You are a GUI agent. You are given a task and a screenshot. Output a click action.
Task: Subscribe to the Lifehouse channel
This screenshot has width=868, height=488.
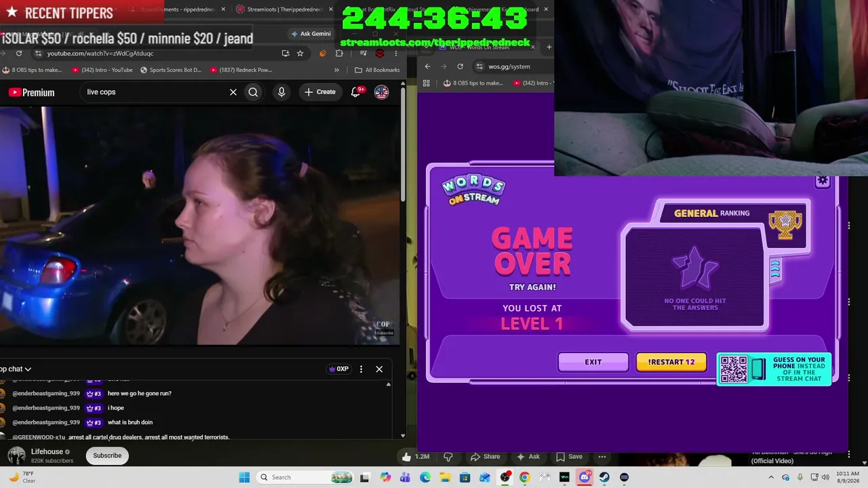[x=107, y=455]
